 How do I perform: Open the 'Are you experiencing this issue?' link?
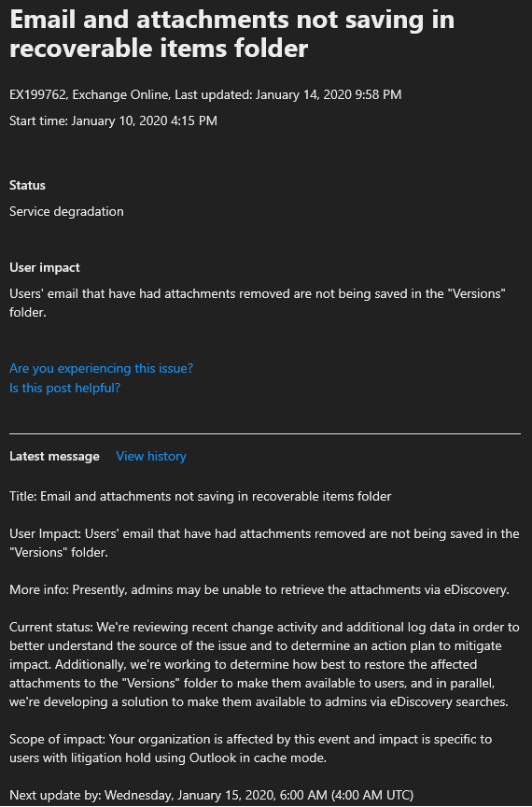[x=102, y=369]
